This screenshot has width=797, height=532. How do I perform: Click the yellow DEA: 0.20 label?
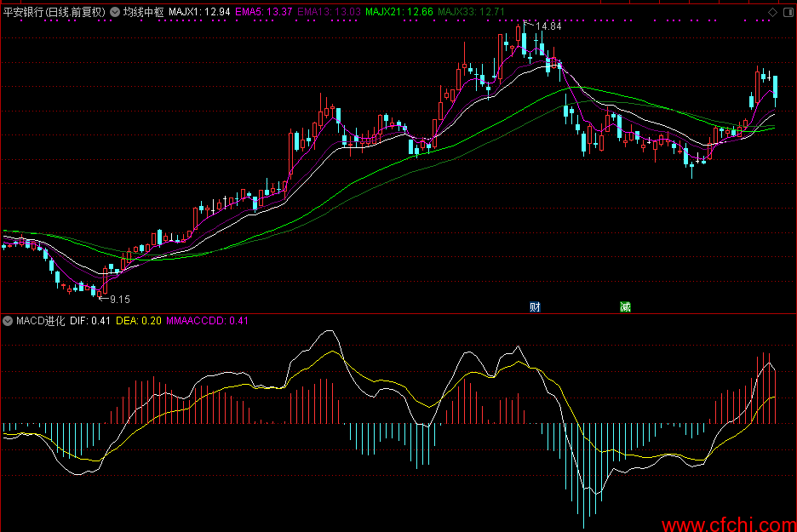click(138, 321)
